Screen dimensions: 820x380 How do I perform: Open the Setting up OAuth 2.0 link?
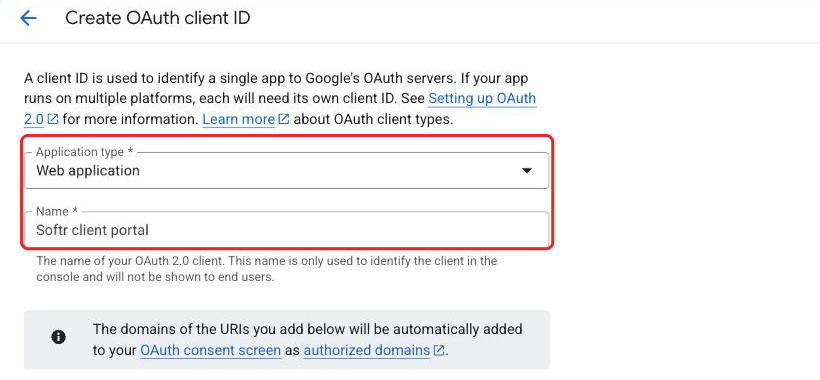pos(482,98)
